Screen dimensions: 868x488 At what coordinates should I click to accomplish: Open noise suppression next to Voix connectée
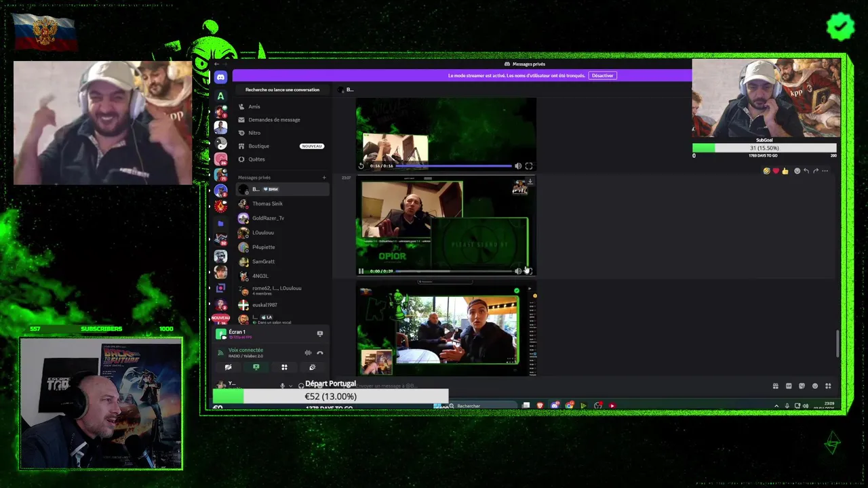308,352
